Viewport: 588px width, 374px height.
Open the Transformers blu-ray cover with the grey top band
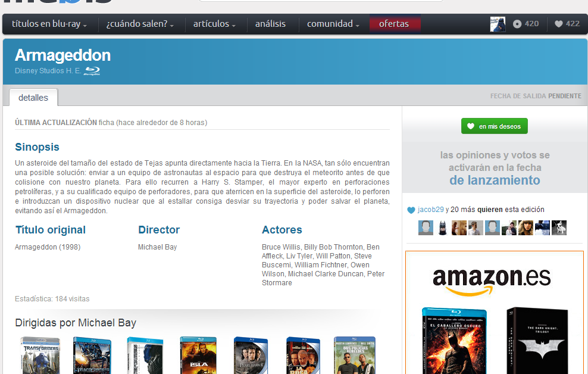coord(40,356)
